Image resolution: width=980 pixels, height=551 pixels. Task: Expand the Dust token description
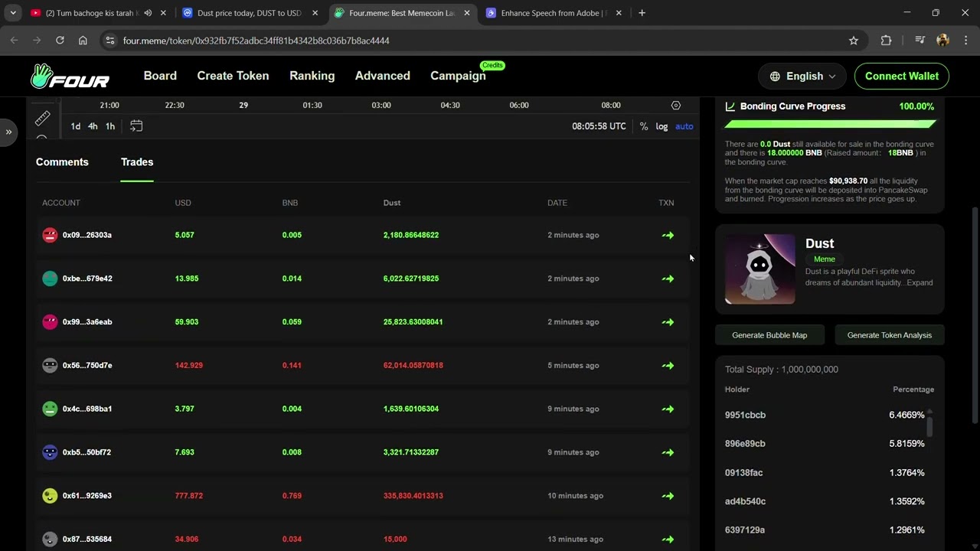coord(920,282)
